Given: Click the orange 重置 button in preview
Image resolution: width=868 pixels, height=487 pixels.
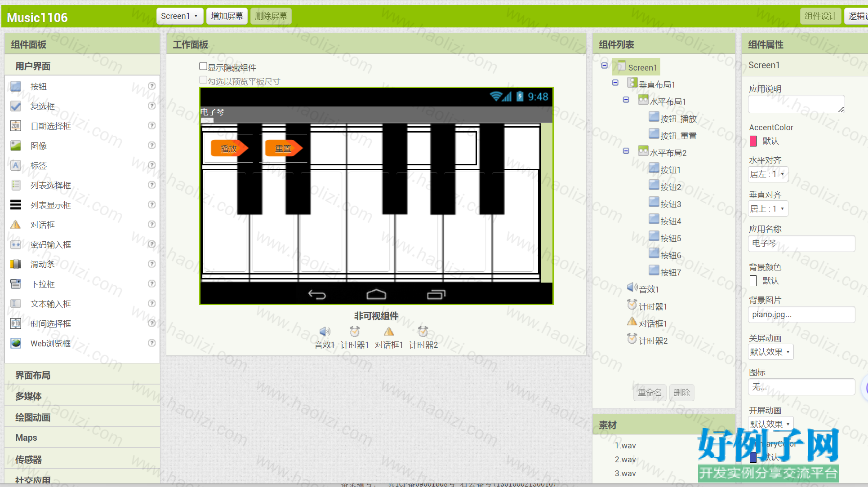Looking at the screenshot, I should point(284,148).
